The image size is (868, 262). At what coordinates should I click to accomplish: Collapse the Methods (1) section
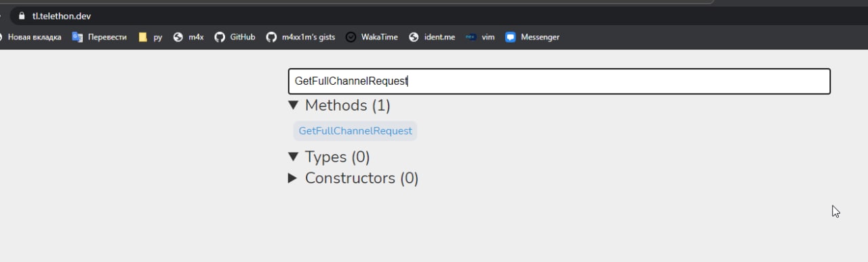293,105
